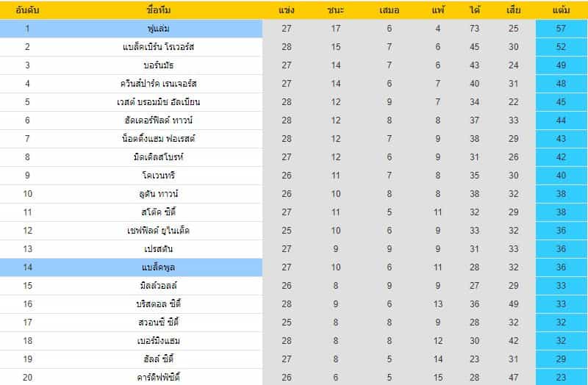Click the ควีนส์ปาร์ค เรนเจอร์ส team name

(x=158, y=84)
